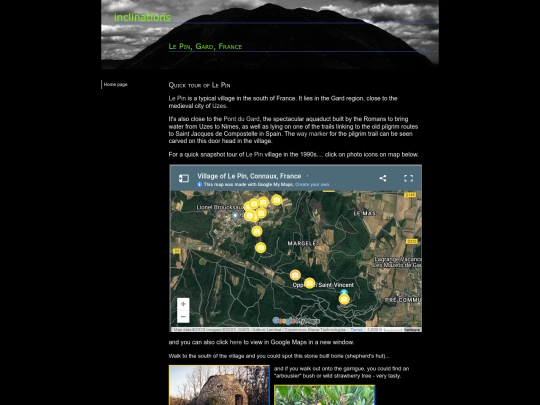Open the arbousier bush photo
The height and width of the screenshot is (405, 540).
click(x=324, y=395)
